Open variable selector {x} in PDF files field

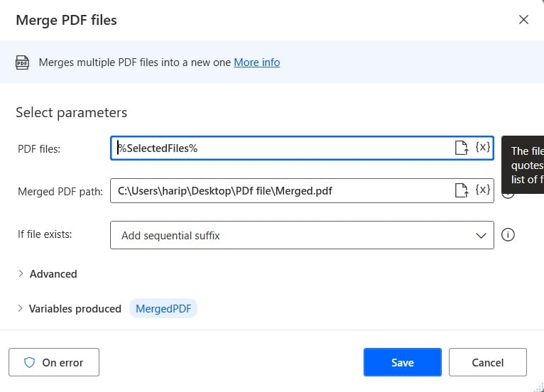[x=483, y=147]
